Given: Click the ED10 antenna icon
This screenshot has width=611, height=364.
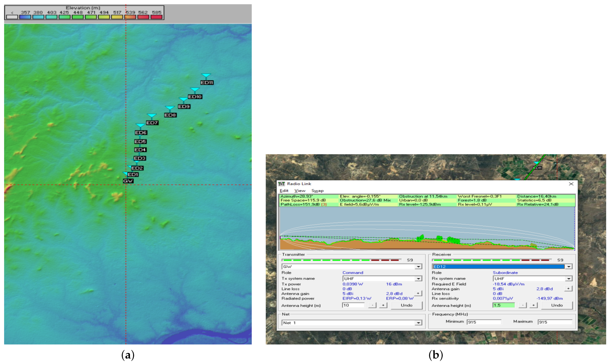Looking at the screenshot, I should (x=195, y=90).
